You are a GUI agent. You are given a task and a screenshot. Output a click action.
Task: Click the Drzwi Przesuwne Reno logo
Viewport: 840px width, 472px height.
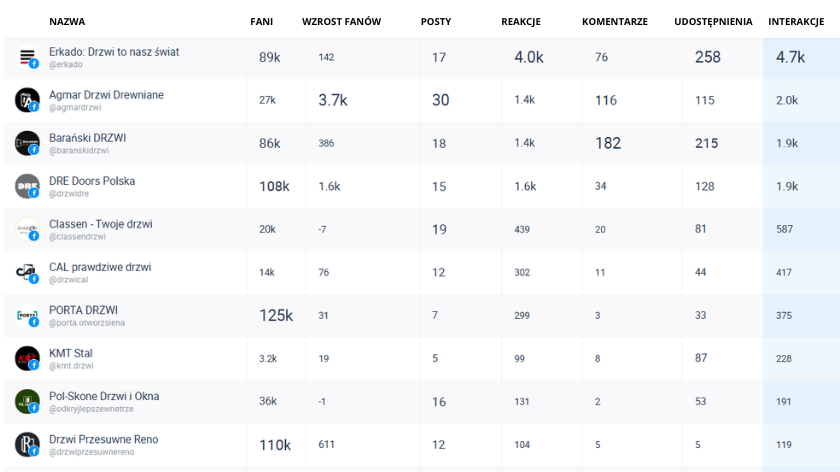[27, 445]
